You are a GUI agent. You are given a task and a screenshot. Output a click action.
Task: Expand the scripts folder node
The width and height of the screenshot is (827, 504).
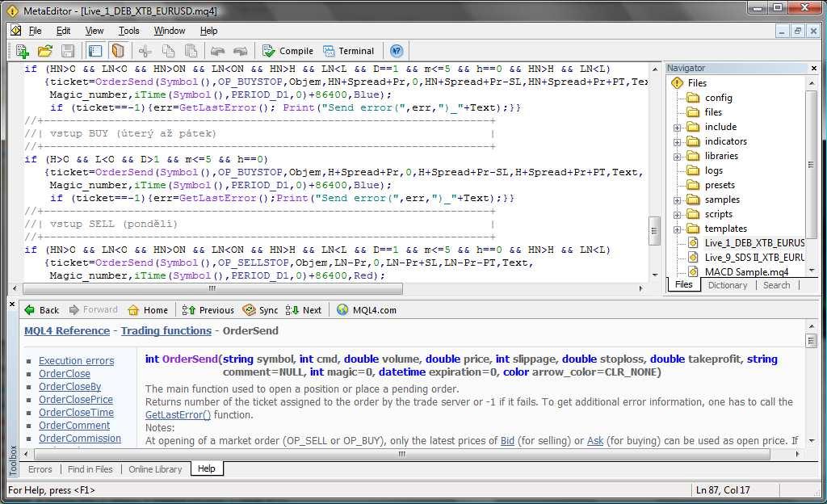point(678,215)
